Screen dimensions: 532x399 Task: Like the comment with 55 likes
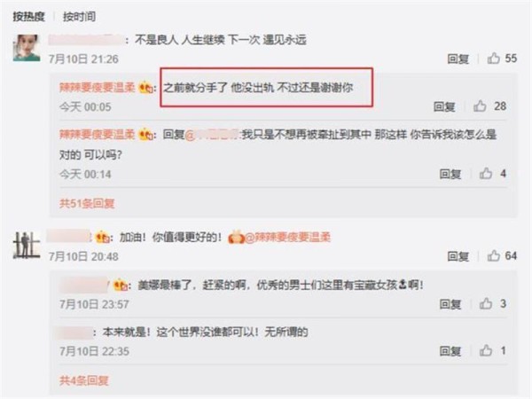(x=494, y=59)
